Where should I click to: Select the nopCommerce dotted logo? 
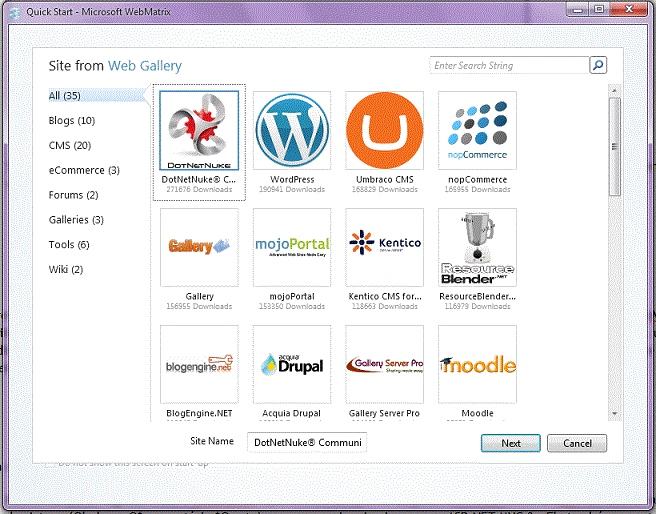(477, 130)
